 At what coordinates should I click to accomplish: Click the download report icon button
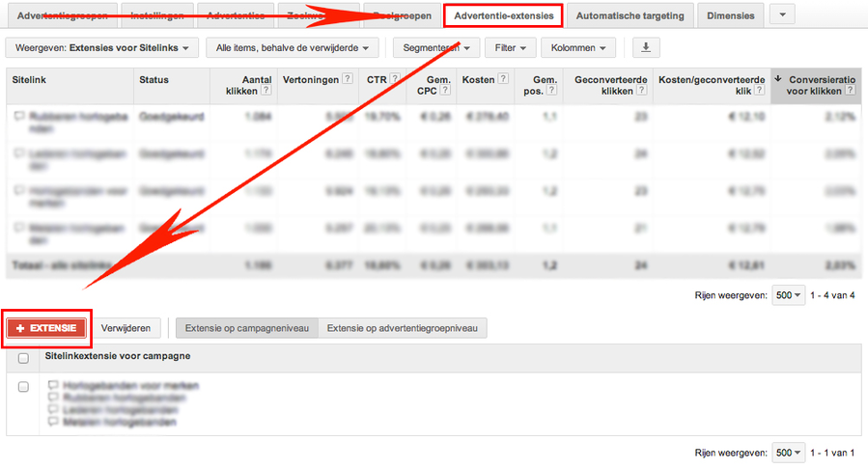pos(646,47)
